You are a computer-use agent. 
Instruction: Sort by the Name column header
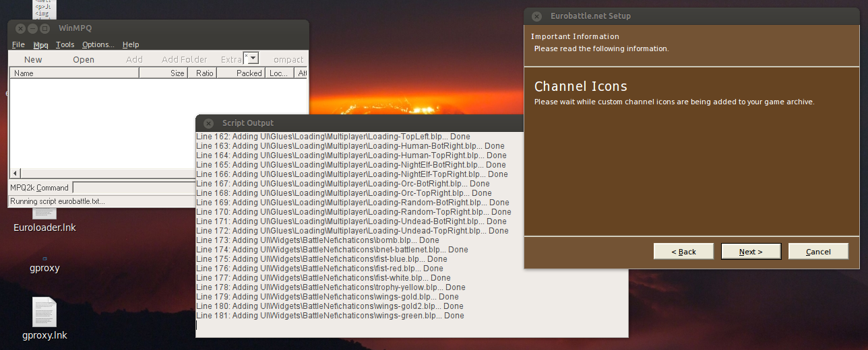(x=75, y=73)
